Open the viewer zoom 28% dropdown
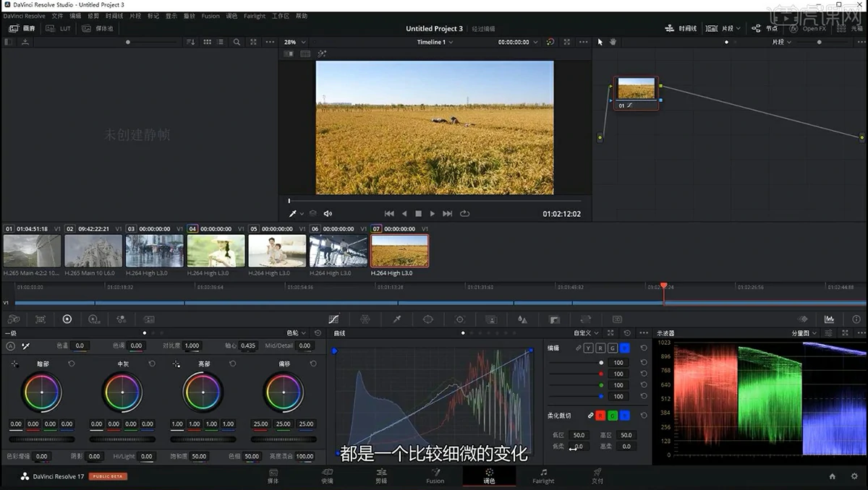This screenshot has width=868, height=490. coord(294,42)
